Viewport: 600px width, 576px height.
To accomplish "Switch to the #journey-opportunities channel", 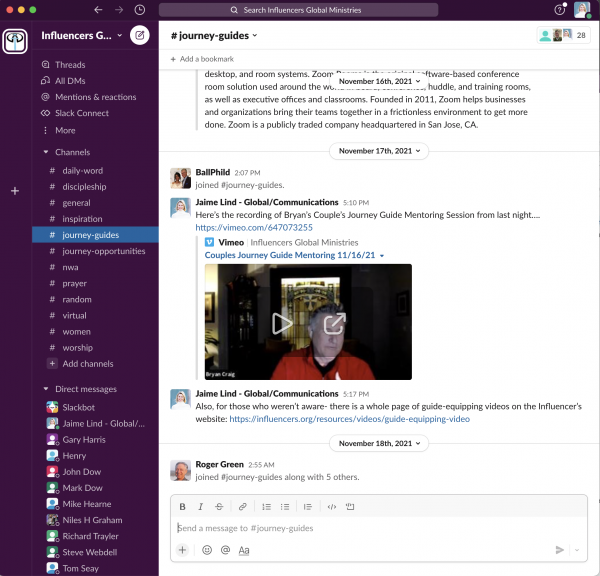I will (x=95, y=251).
